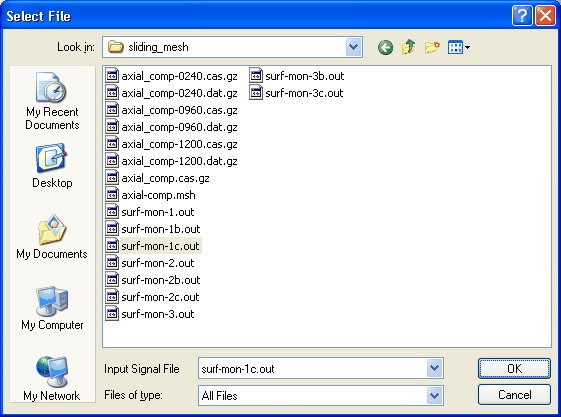Open My Network places

[x=52, y=378]
